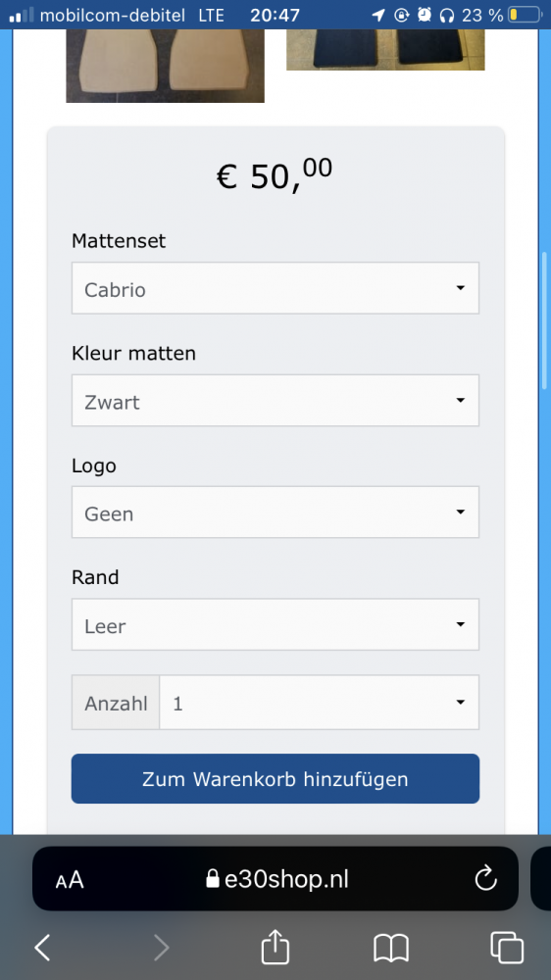Show all open tabs icon
The height and width of the screenshot is (980, 551).
click(507, 948)
